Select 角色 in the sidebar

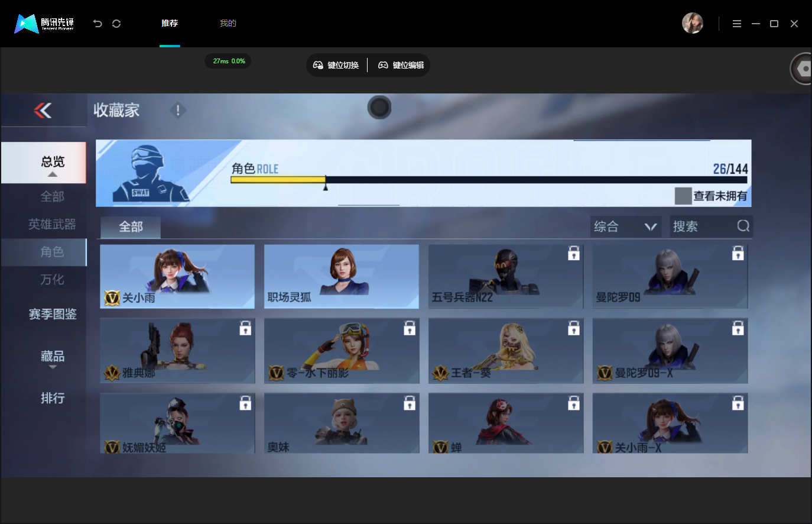pos(44,252)
